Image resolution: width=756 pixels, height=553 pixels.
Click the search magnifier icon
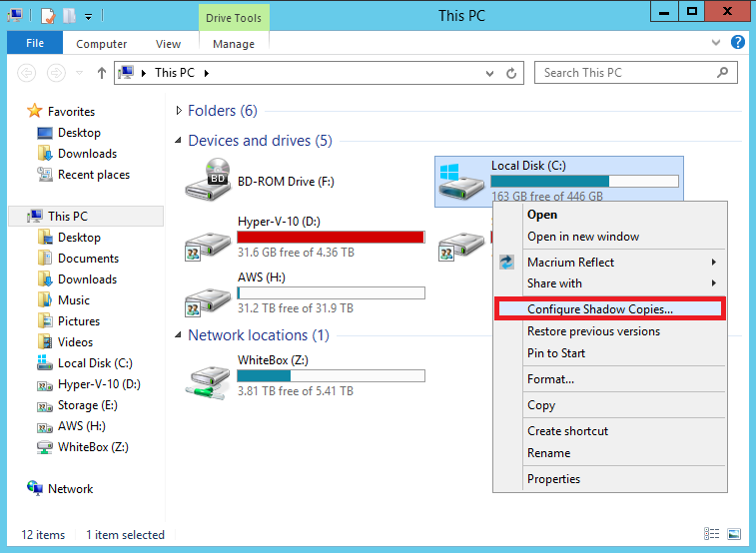pyautogui.click(x=722, y=73)
